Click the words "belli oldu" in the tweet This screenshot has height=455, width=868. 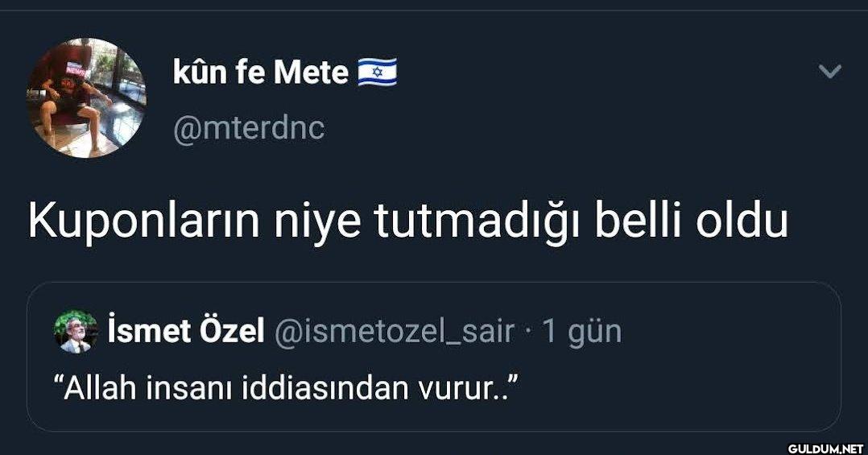point(692,222)
